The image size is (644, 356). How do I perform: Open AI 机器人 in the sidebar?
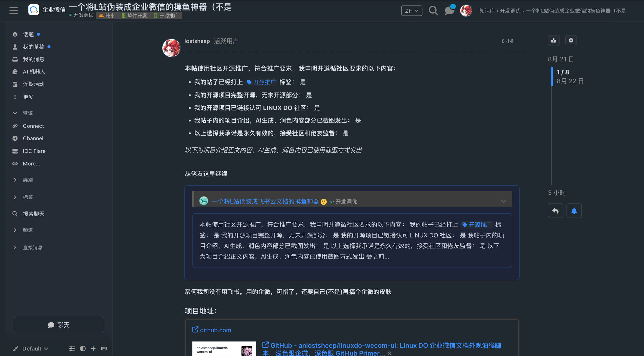(x=34, y=72)
